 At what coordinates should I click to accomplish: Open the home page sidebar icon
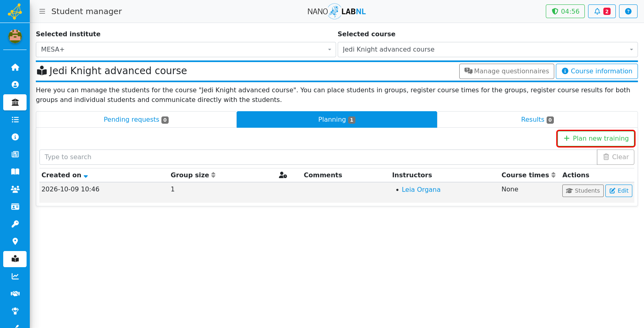(15, 67)
